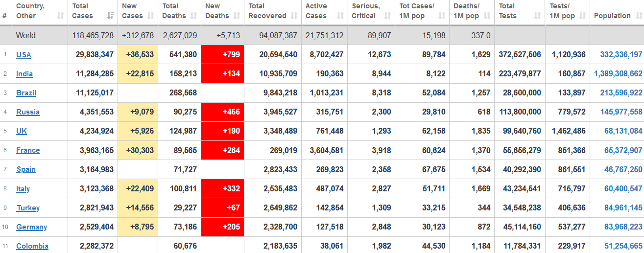Click Serious, Critical sort arrows
This screenshot has height=253, width=644.
[x=387, y=16]
